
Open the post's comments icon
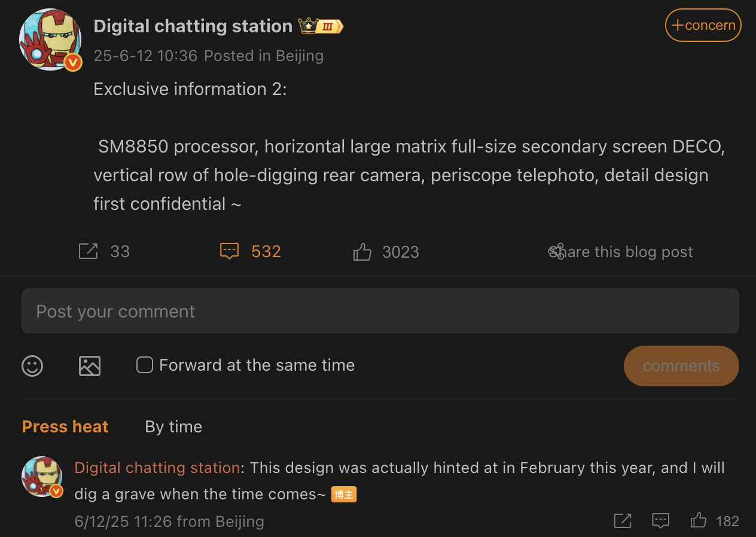click(x=230, y=251)
